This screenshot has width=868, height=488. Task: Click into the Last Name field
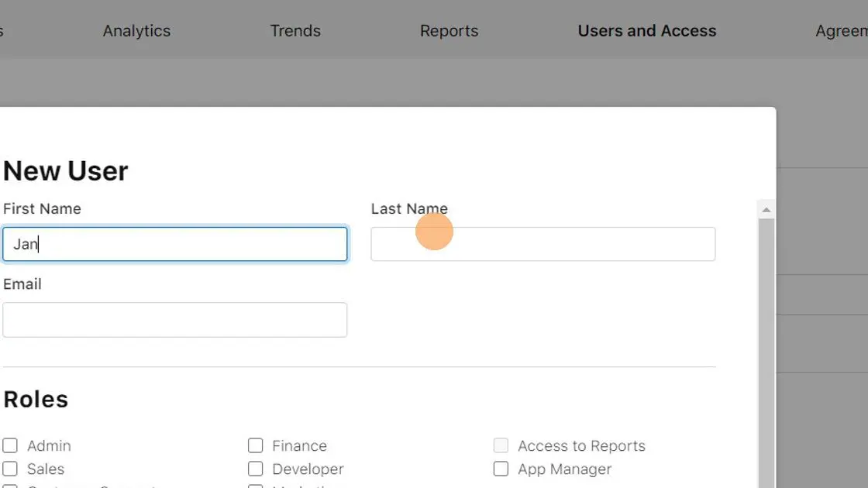click(542, 244)
